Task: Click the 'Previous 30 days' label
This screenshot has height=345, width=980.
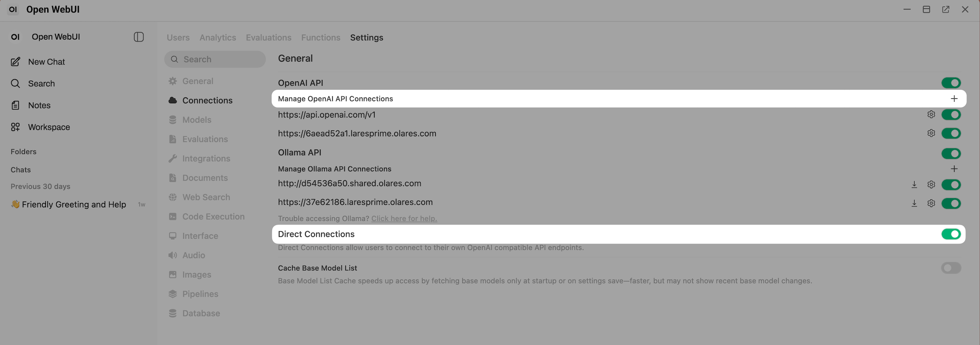Action: click(x=41, y=187)
